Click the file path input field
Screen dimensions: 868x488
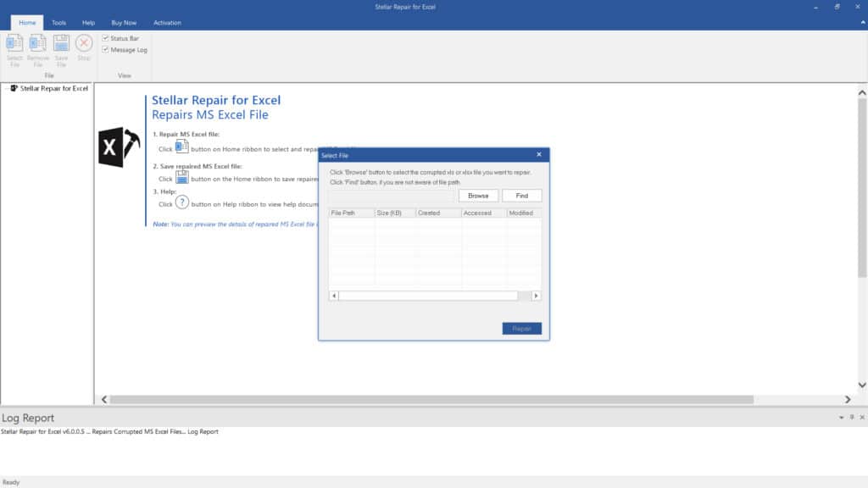coord(392,196)
